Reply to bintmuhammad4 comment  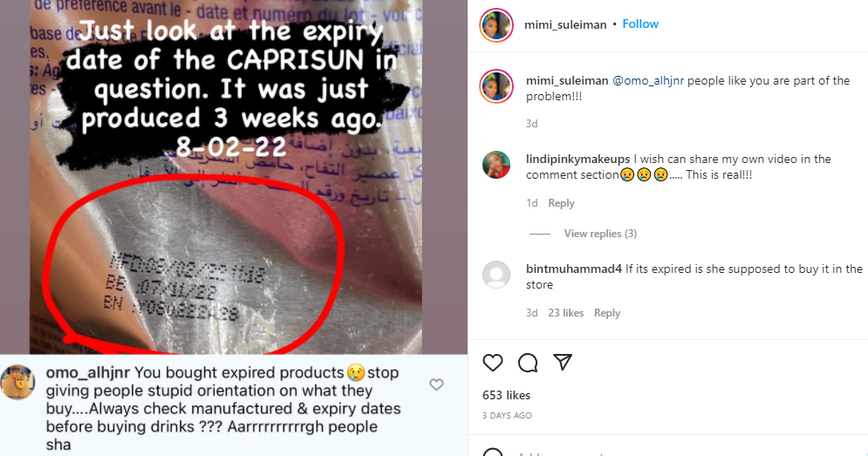click(607, 313)
